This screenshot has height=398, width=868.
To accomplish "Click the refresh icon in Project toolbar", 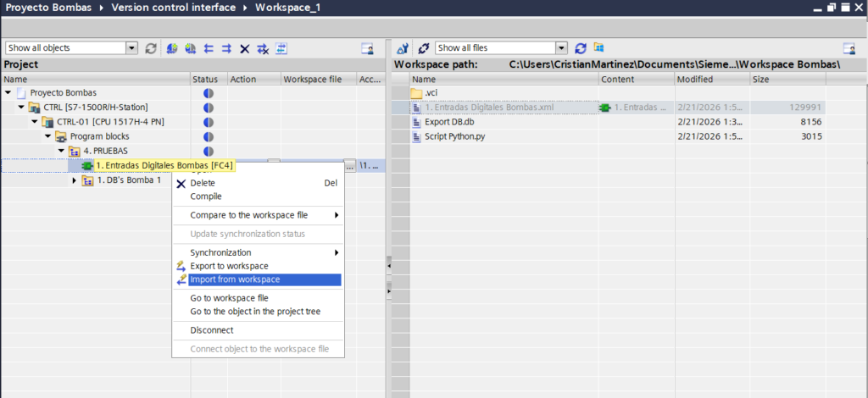I will point(151,48).
